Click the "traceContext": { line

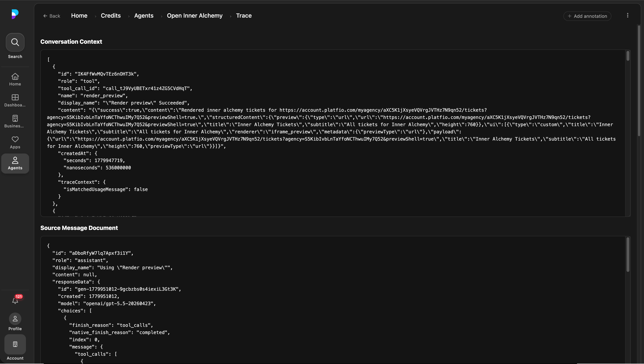tap(82, 182)
